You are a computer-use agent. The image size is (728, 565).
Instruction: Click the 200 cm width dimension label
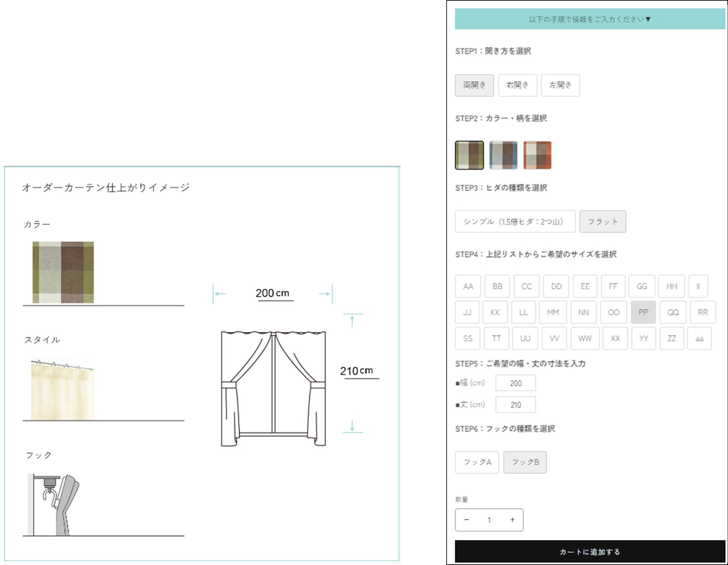click(x=273, y=293)
